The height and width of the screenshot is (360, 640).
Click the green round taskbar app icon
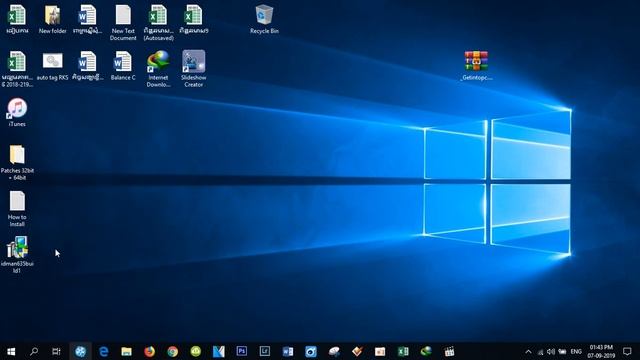(196, 351)
